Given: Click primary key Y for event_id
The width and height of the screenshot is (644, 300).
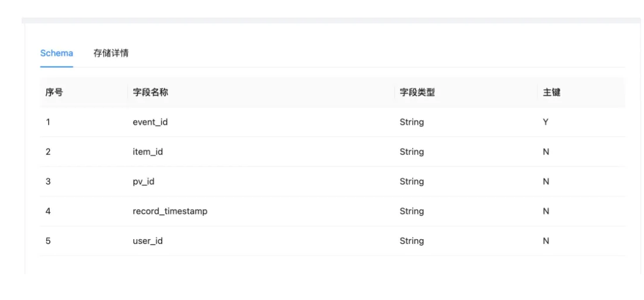Looking at the screenshot, I should pos(546,122).
